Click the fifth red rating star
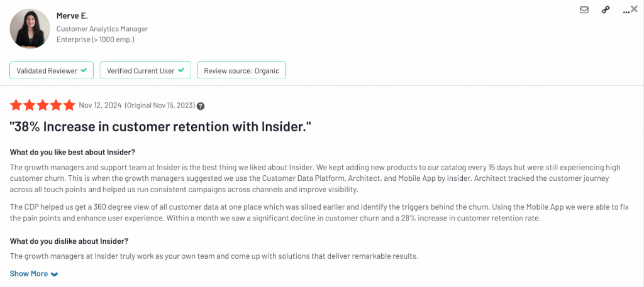Image resolution: width=644 pixels, height=287 pixels. coord(69,105)
